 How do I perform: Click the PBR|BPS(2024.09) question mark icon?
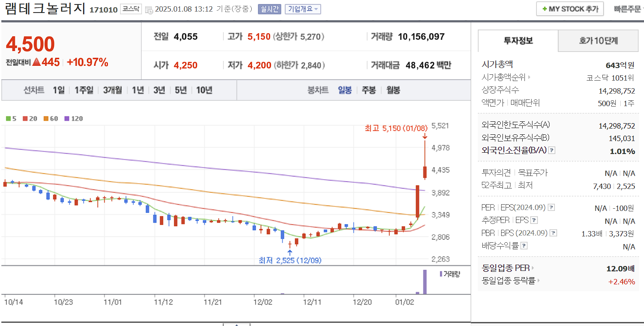point(554,232)
